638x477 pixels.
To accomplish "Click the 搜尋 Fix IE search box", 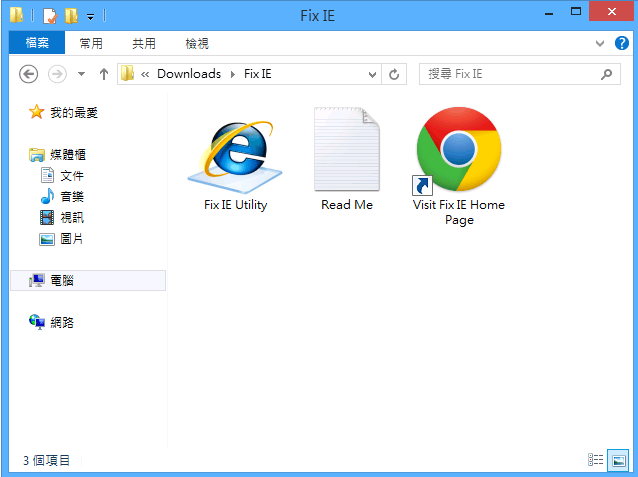I will pos(520,74).
